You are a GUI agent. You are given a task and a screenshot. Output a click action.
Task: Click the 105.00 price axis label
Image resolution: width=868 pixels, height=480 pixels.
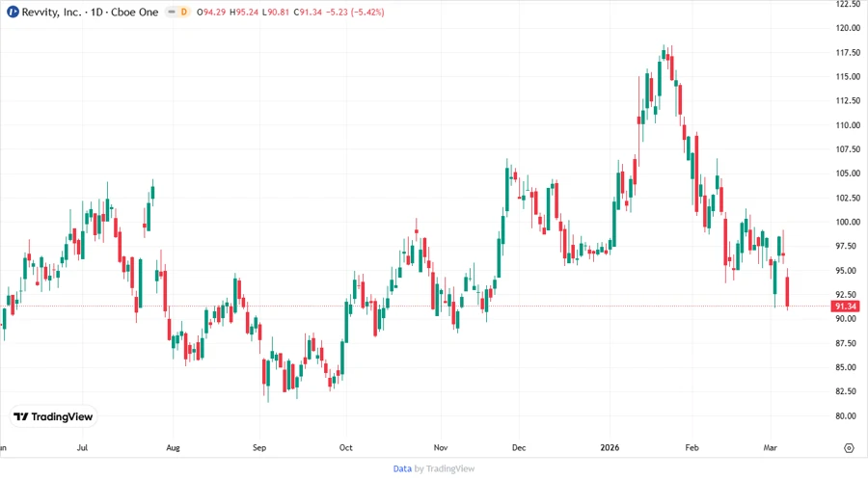(x=848, y=173)
